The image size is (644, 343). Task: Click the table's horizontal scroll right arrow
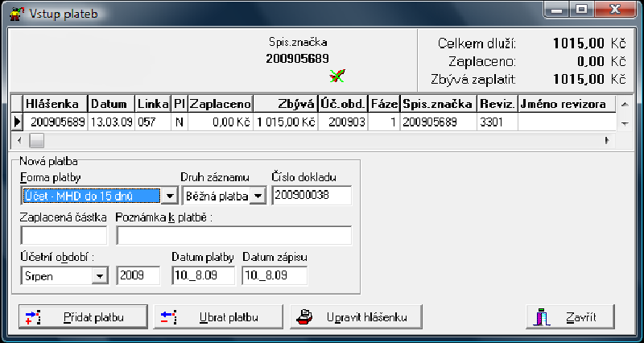(607, 140)
